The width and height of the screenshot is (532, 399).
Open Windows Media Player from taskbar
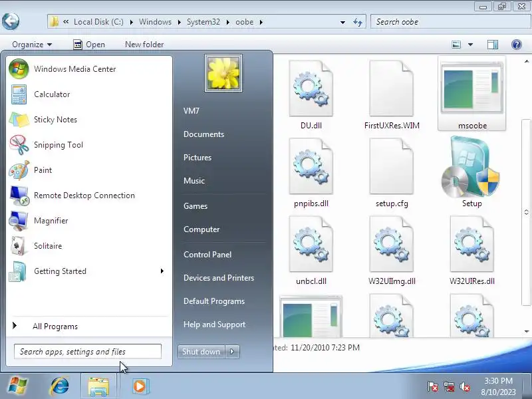pyautogui.click(x=140, y=386)
